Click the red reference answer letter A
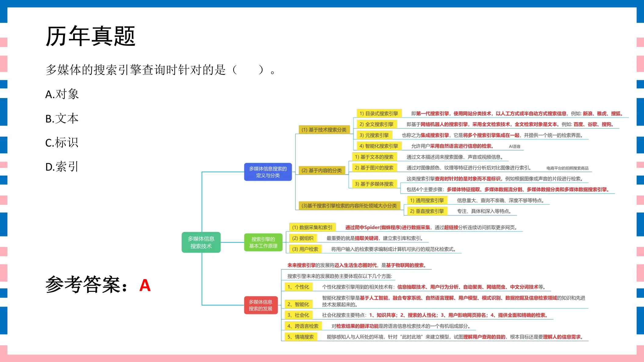The image size is (644, 362). tap(145, 286)
